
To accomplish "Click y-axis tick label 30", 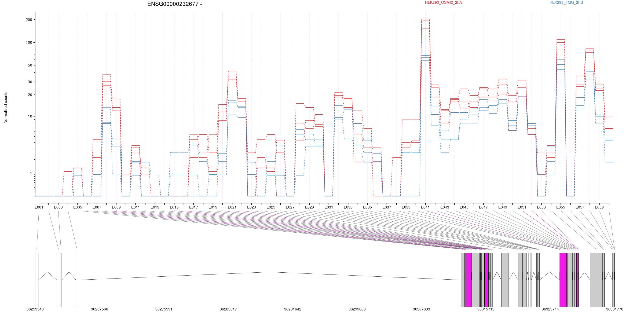I will [30, 82].
